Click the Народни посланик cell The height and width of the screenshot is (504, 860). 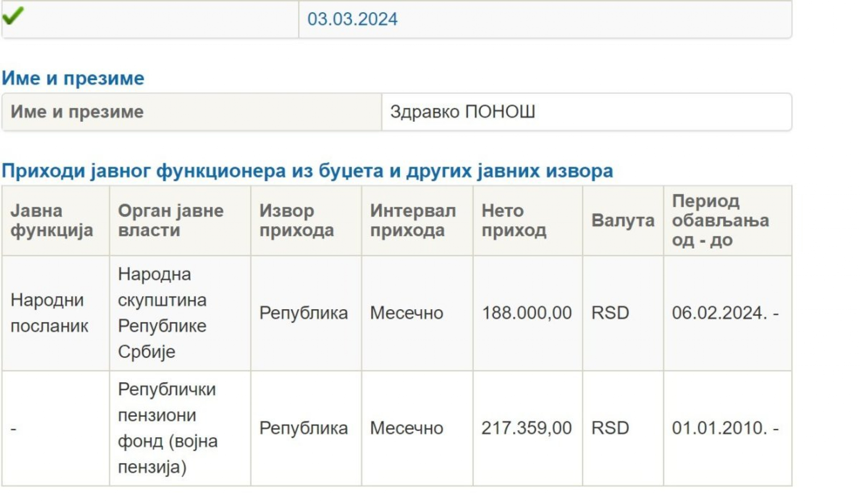49,313
